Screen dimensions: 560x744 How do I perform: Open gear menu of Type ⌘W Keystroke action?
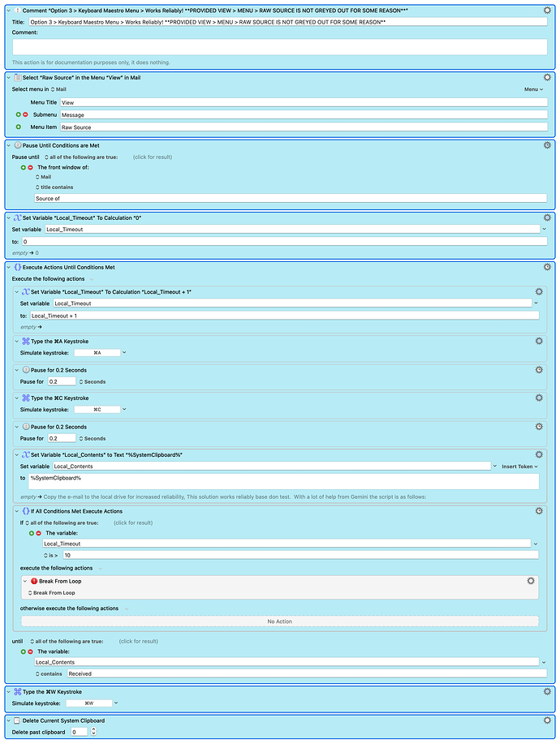547,690
